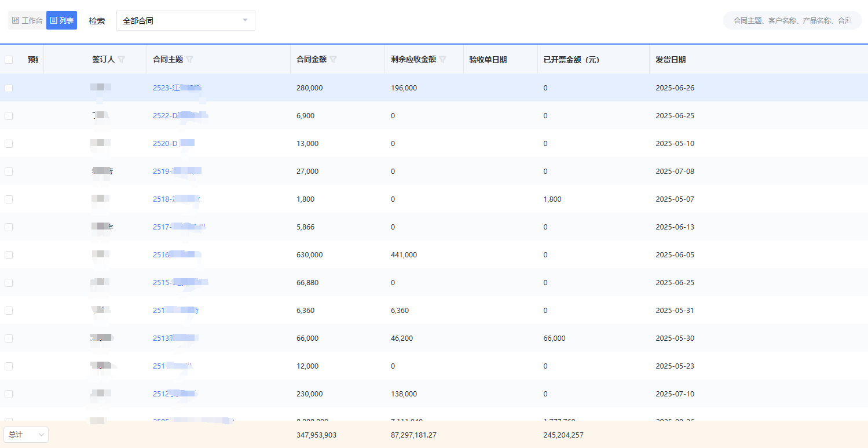Image resolution: width=868 pixels, height=448 pixels.
Task: Check the row with amount 630,000
Action: tap(9, 255)
